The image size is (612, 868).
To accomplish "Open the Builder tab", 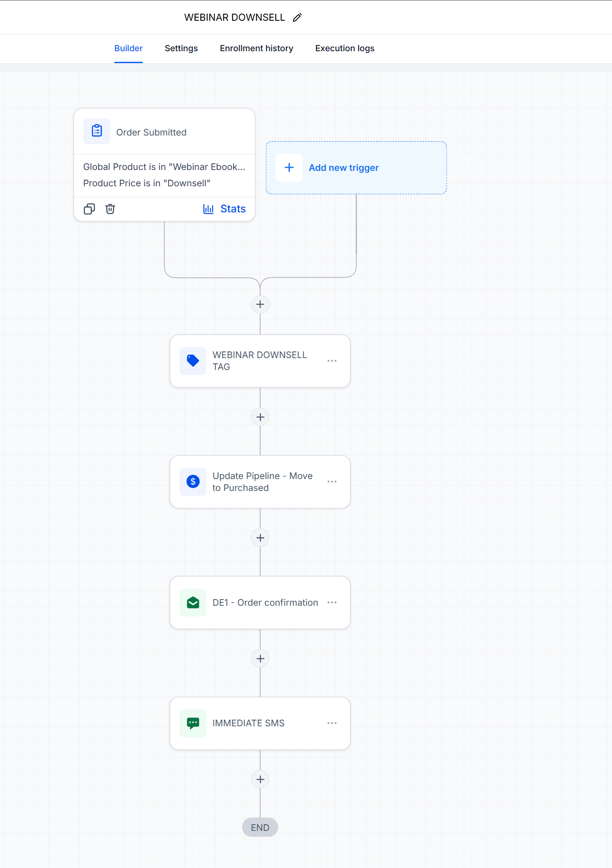I will tap(128, 48).
